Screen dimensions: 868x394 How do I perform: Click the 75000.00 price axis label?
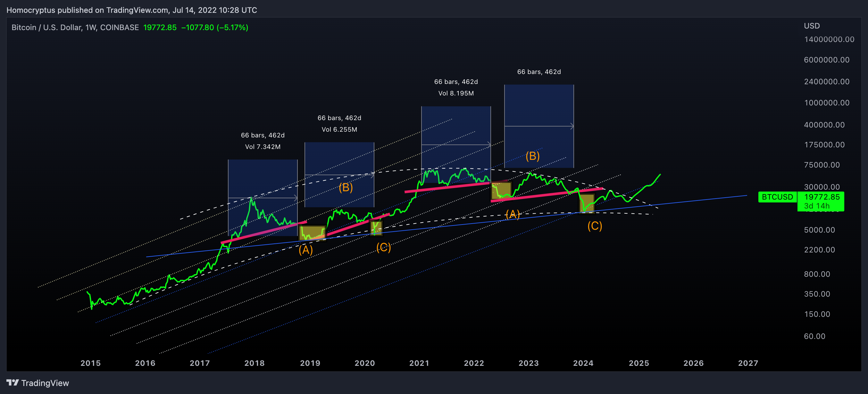pyautogui.click(x=822, y=165)
